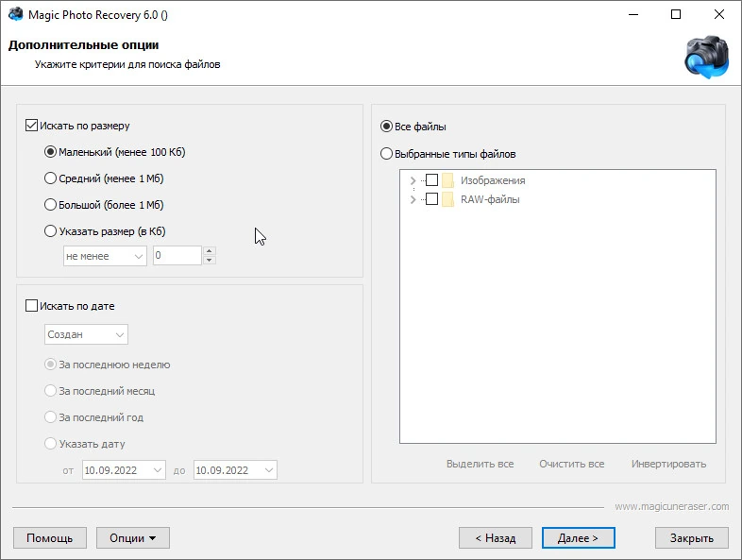Click the camera logo in the header

click(x=707, y=57)
